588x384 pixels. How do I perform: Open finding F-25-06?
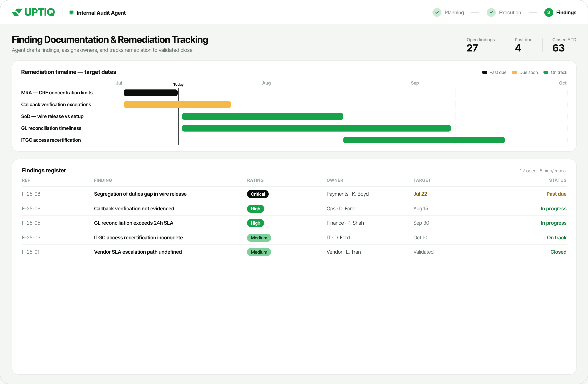[31, 209]
